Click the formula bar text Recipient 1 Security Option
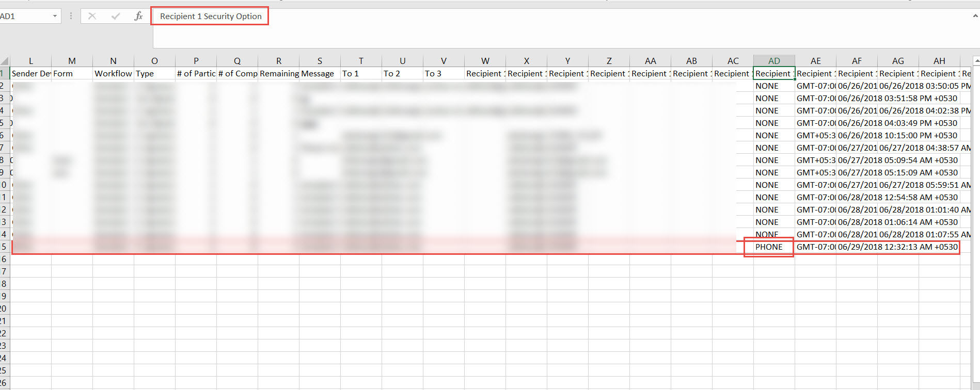This screenshot has height=390, width=980. 211,17
